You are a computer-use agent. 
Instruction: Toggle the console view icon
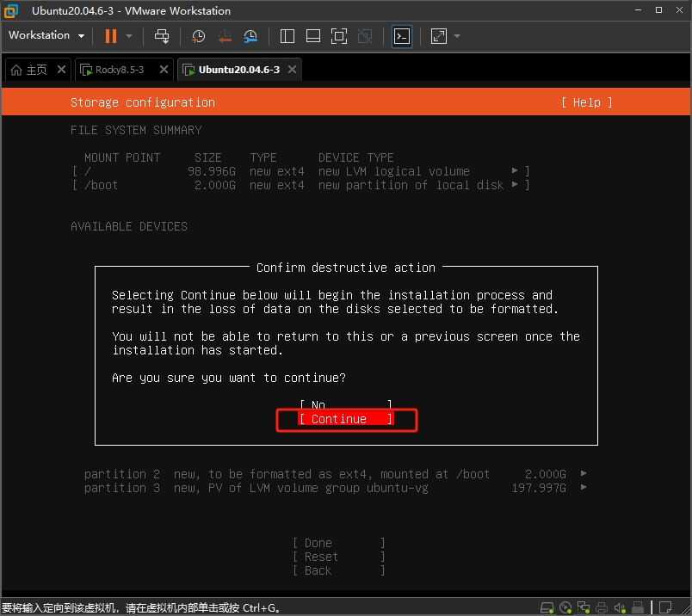(402, 36)
